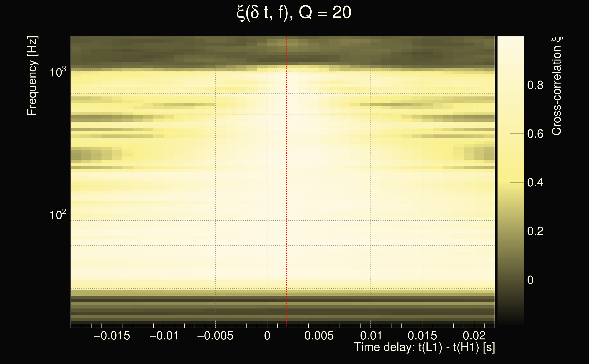
Task: Click the 0.005 tick label on time axis
Action: (319, 336)
